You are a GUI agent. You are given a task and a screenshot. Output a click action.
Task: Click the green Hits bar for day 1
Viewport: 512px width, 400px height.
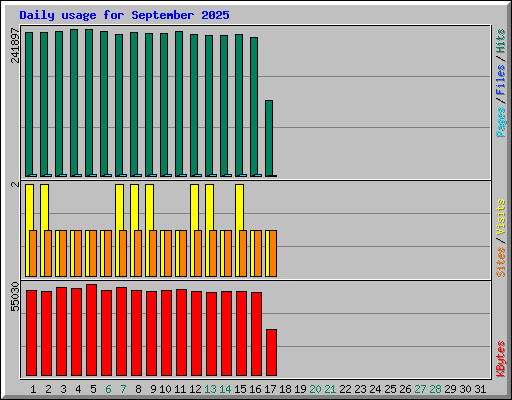click(x=29, y=104)
